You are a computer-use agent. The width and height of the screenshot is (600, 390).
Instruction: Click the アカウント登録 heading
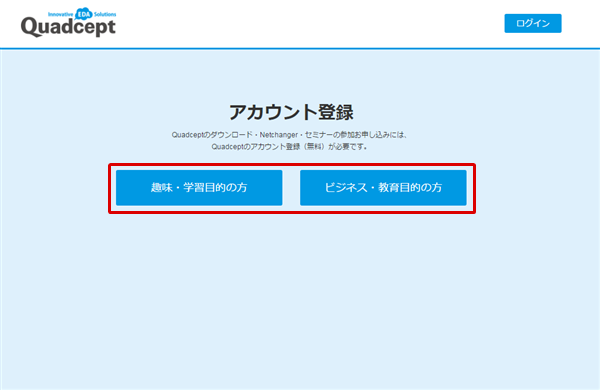tap(291, 112)
